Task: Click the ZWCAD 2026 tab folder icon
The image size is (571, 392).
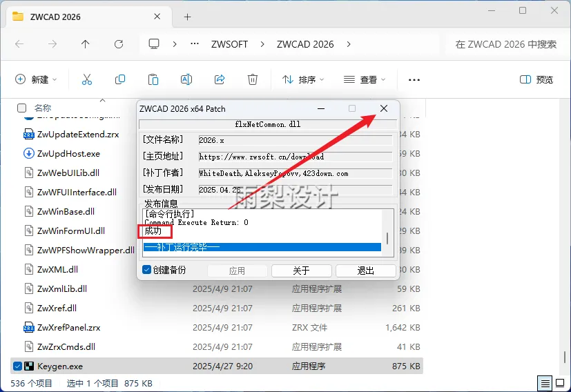Action: 18,17
